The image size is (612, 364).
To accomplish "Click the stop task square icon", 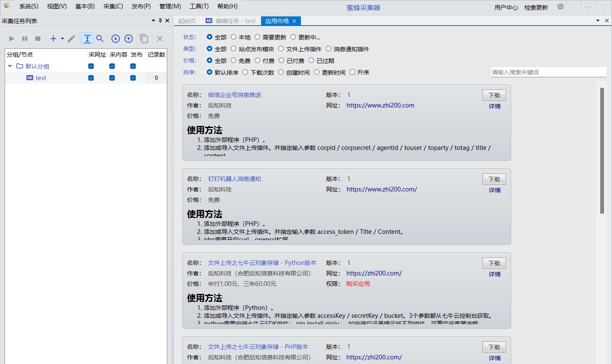I will click(x=38, y=39).
